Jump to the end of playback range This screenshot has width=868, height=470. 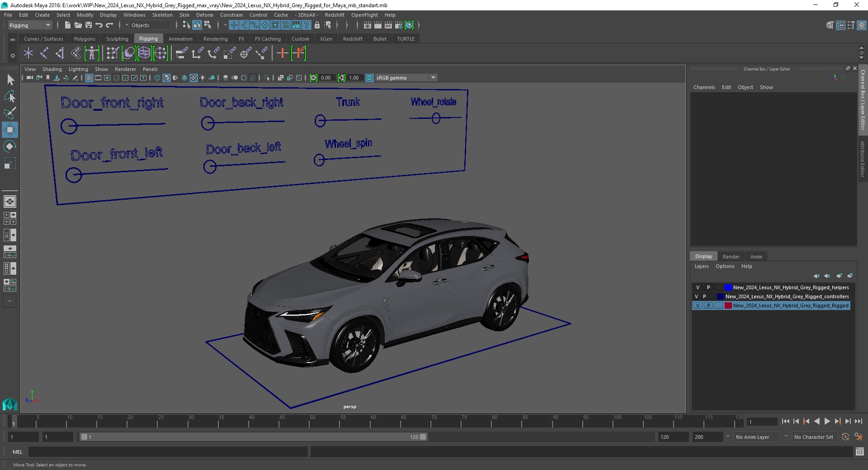pyautogui.click(x=859, y=421)
